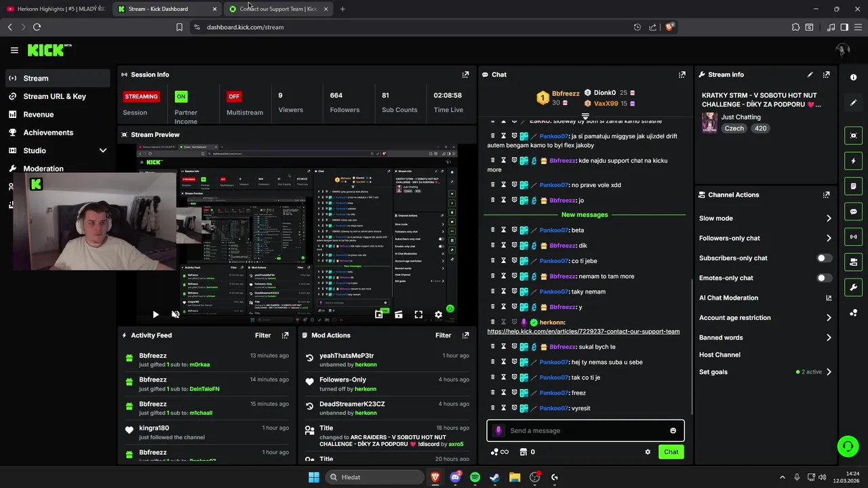Open the hamburger menu beside the Kick logo
Image resolution: width=868 pixels, height=488 pixels.
pyautogui.click(x=14, y=50)
